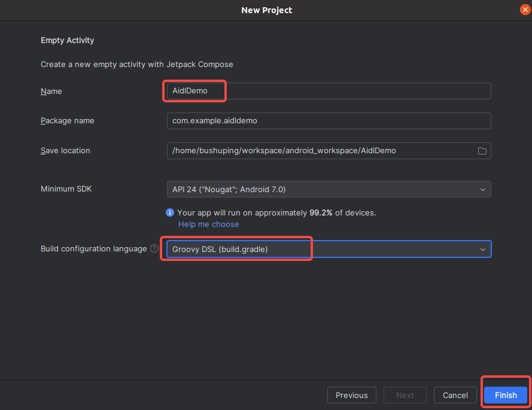Click the Name field label
The image size is (532, 410).
pyautogui.click(x=51, y=92)
